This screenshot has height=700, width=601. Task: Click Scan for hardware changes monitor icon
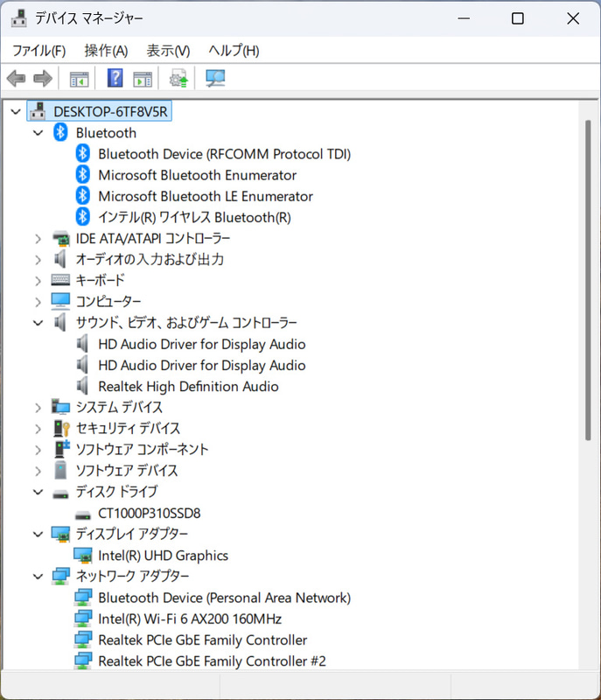click(215, 79)
